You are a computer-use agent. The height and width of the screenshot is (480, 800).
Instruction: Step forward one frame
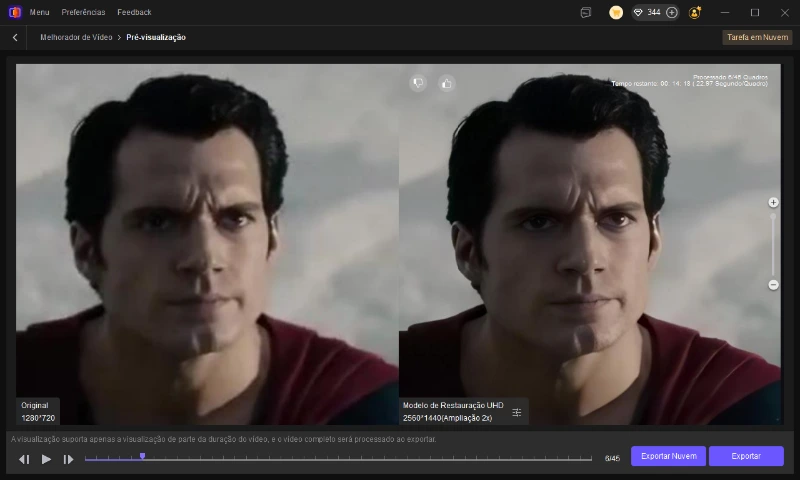68,459
